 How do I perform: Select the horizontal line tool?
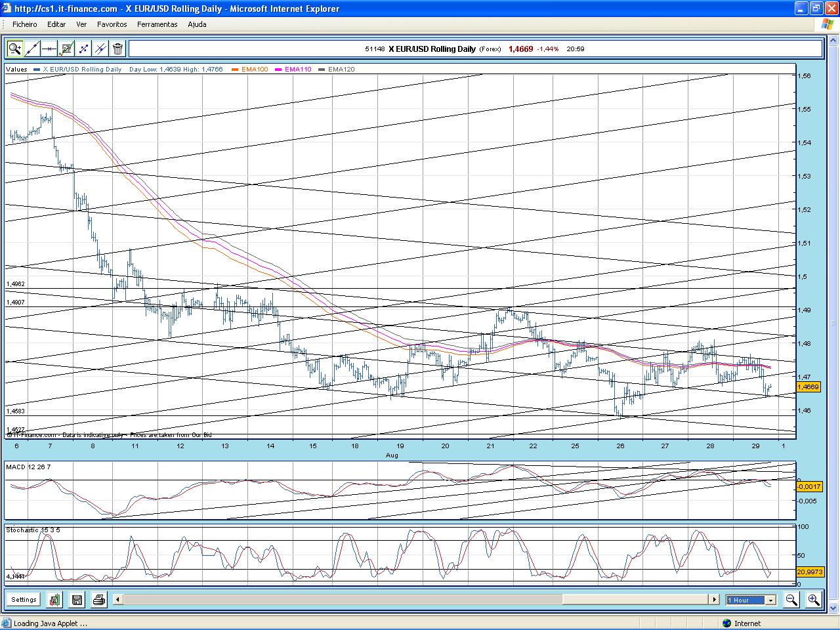click(49, 49)
